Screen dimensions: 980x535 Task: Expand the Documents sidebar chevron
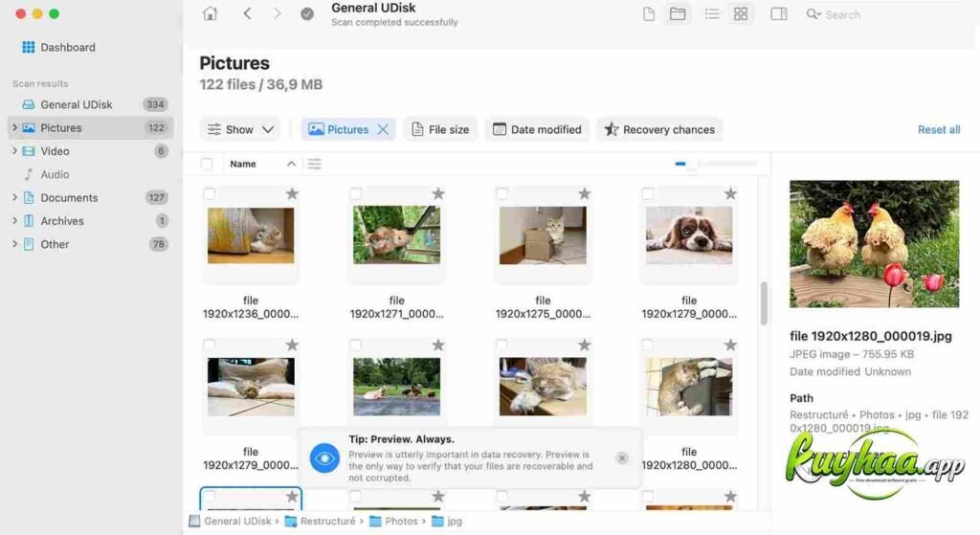click(14, 197)
